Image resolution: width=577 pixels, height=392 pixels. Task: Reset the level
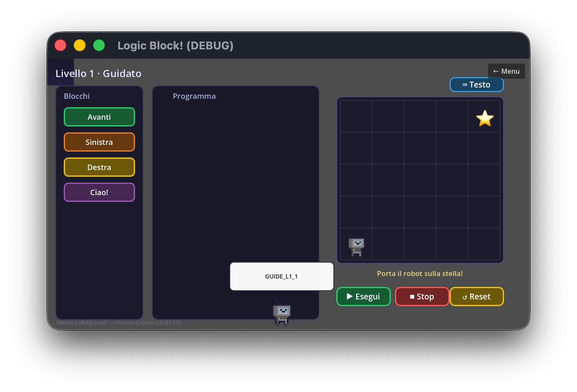click(477, 297)
